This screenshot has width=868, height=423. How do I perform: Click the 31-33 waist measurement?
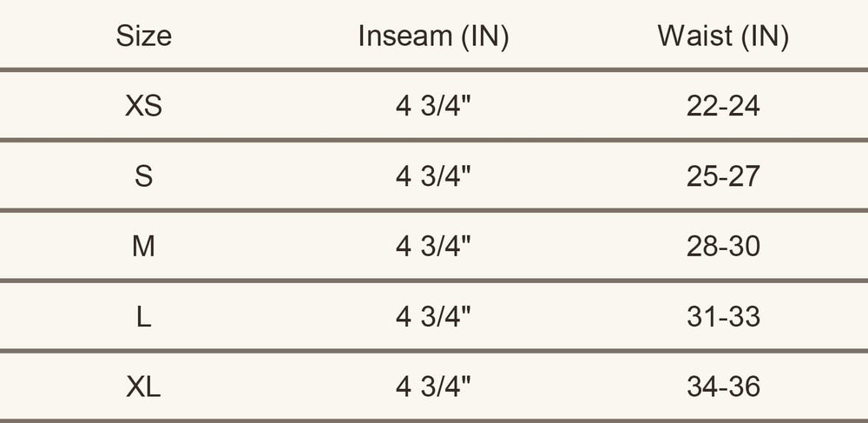(x=723, y=317)
